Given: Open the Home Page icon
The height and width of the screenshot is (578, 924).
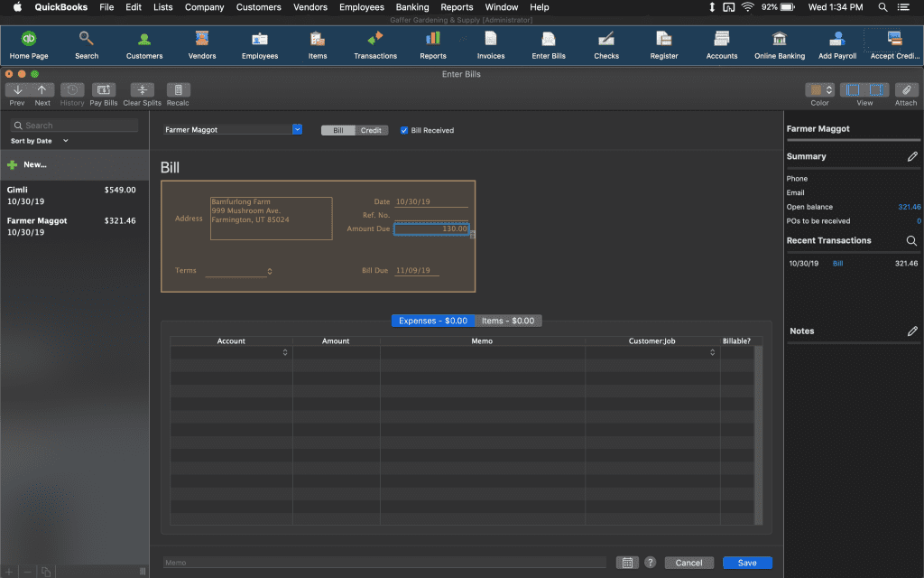Looking at the screenshot, I should [x=28, y=45].
